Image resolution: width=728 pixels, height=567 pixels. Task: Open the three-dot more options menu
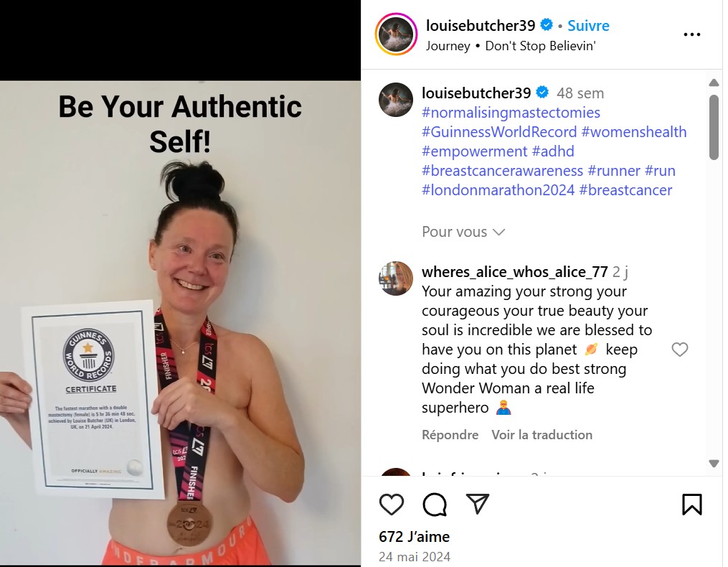pos(692,34)
